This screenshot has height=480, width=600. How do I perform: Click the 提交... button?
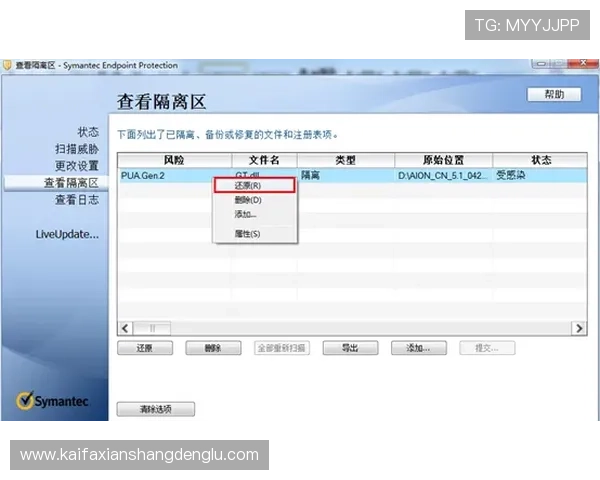(487, 348)
